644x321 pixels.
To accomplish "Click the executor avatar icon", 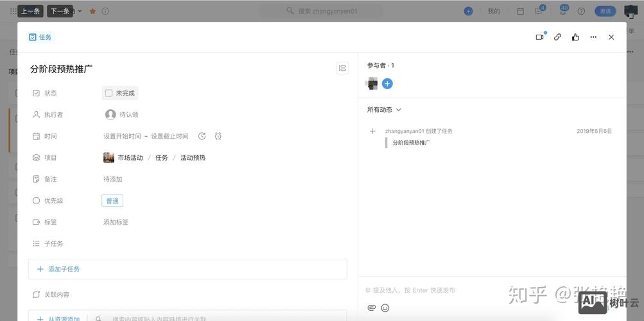I will 110,114.
